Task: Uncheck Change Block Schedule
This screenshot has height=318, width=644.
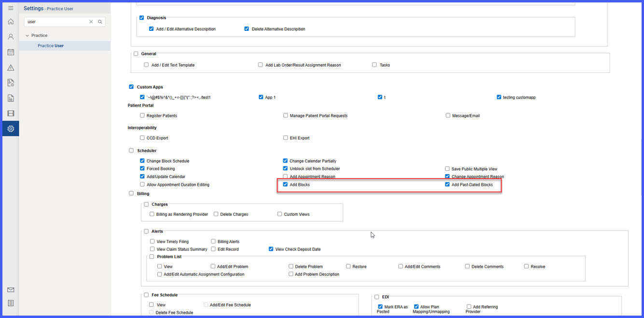Action: (x=142, y=161)
